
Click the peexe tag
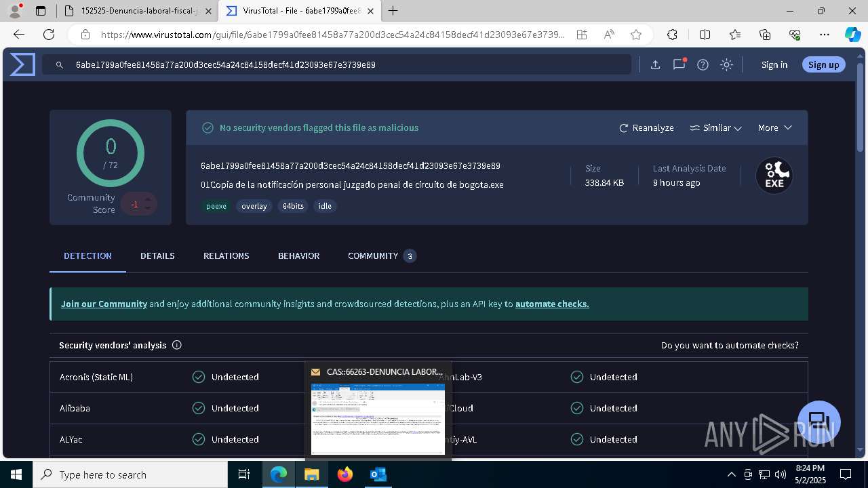(216, 206)
